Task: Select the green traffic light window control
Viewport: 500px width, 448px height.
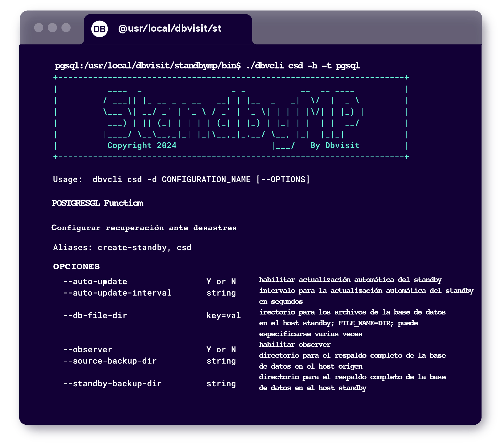Action: (66, 28)
